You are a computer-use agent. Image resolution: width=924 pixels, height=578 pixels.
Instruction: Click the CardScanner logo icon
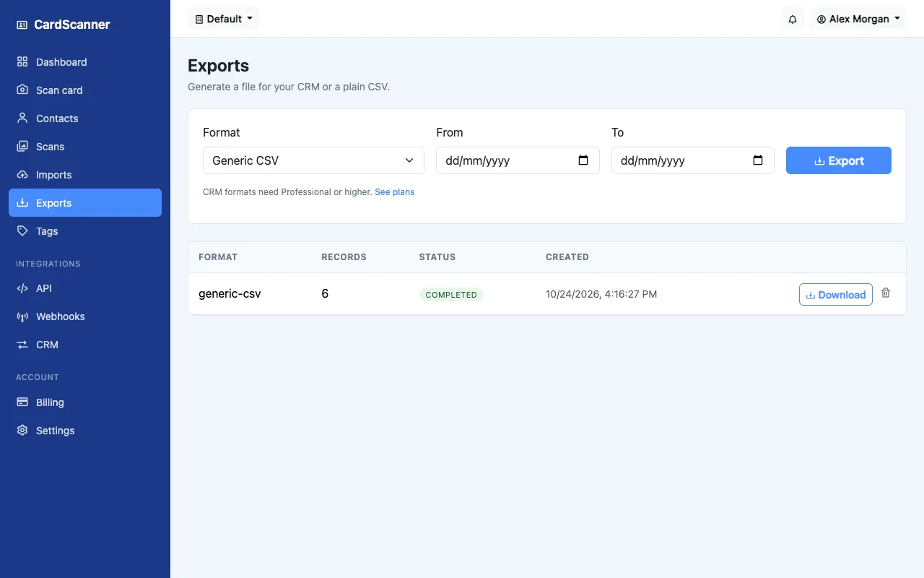click(22, 25)
